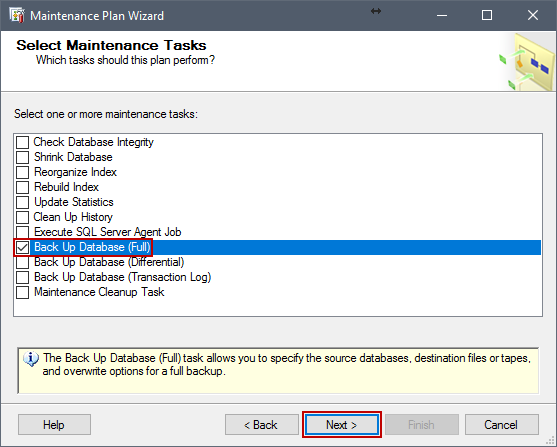Open Help for this wizard page

click(54, 425)
